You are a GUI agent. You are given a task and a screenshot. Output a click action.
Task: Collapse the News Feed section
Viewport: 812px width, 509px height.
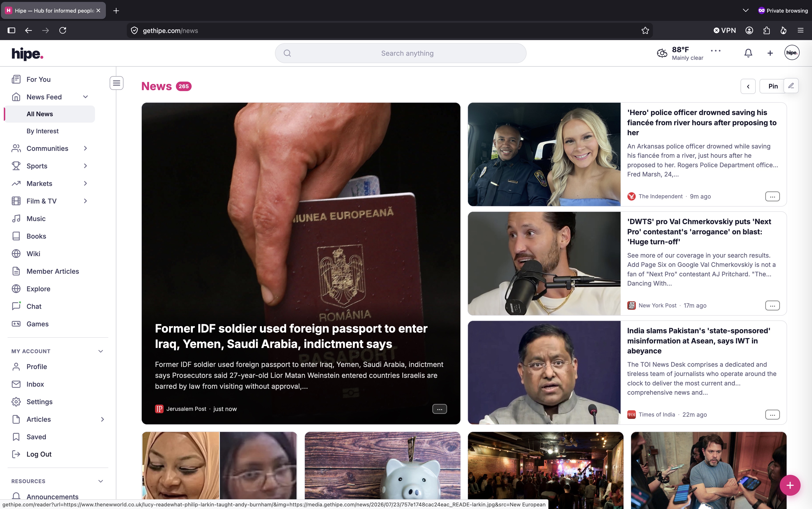(x=85, y=97)
